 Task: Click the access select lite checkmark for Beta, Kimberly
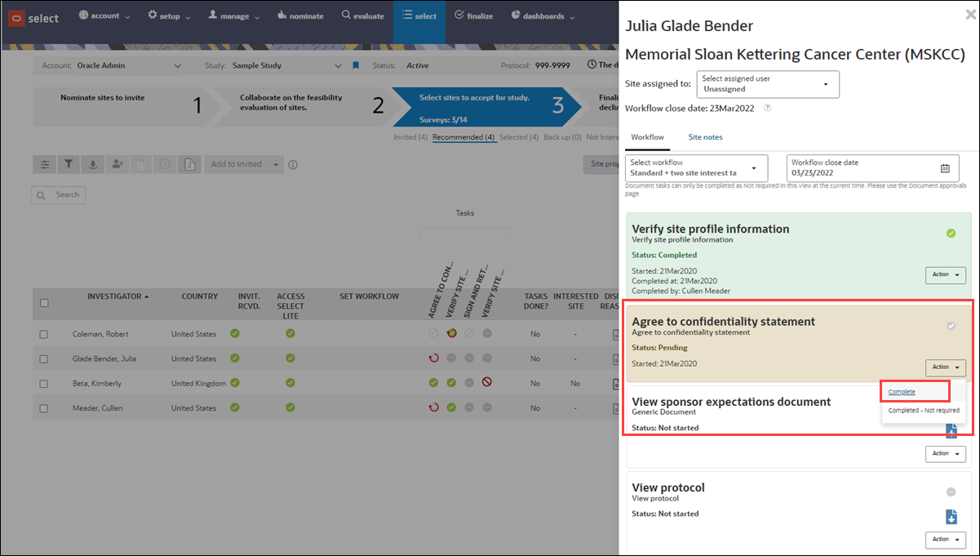[x=290, y=382]
